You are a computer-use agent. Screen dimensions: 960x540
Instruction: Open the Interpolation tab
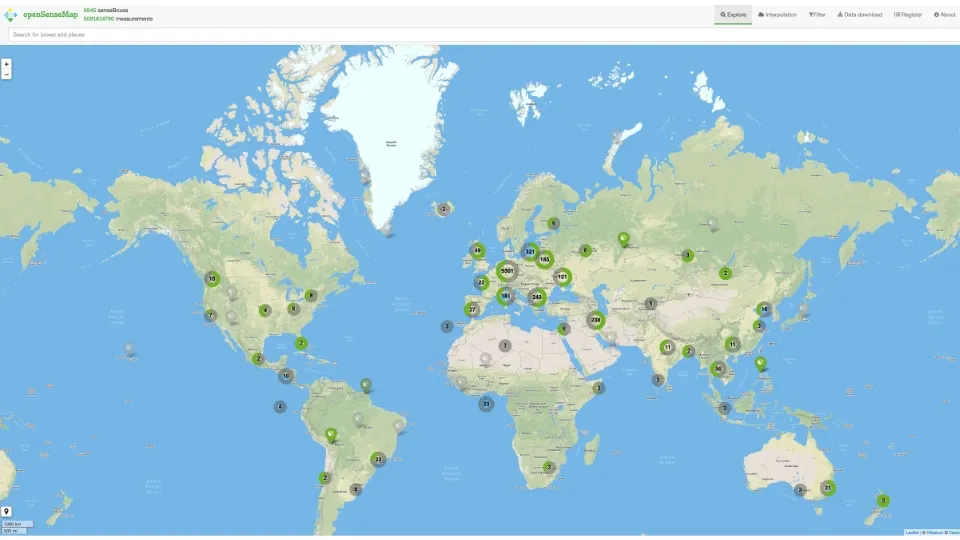778,15
